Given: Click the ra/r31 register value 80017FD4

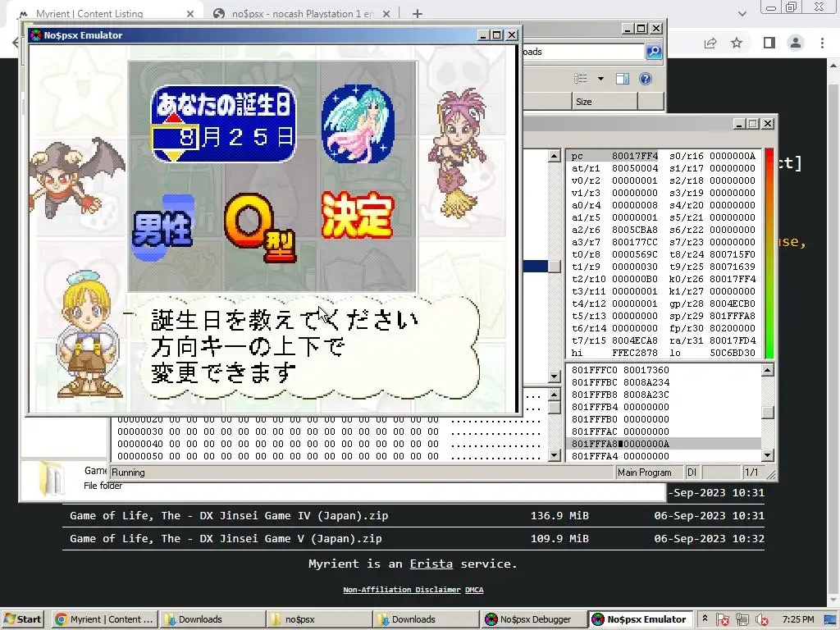Looking at the screenshot, I should point(733,340).
